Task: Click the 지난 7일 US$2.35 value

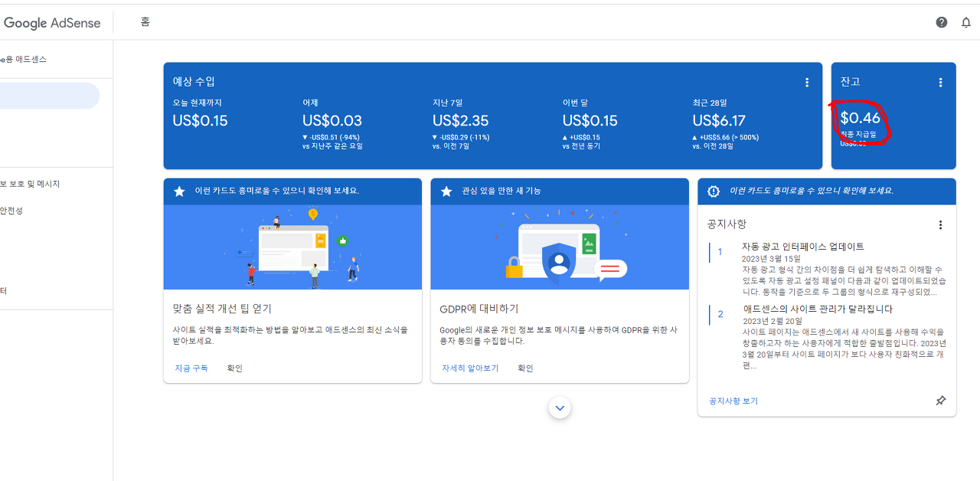Action: point(460,121)
